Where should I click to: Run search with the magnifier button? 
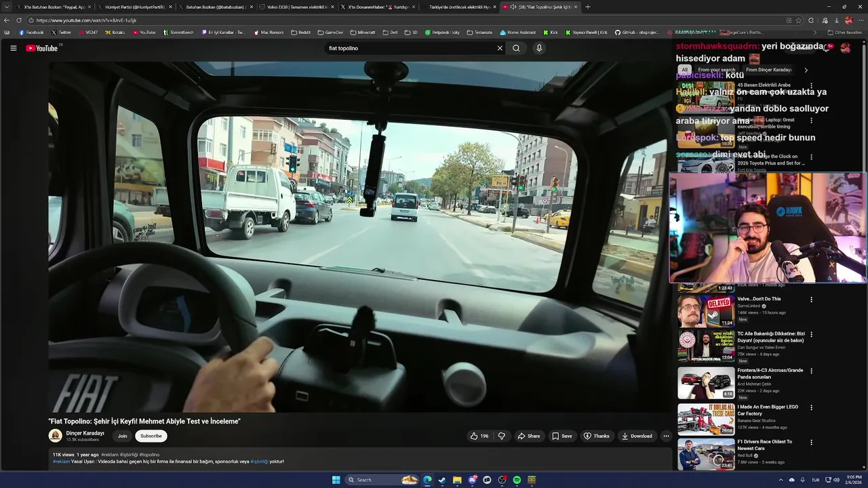[516, 48]
